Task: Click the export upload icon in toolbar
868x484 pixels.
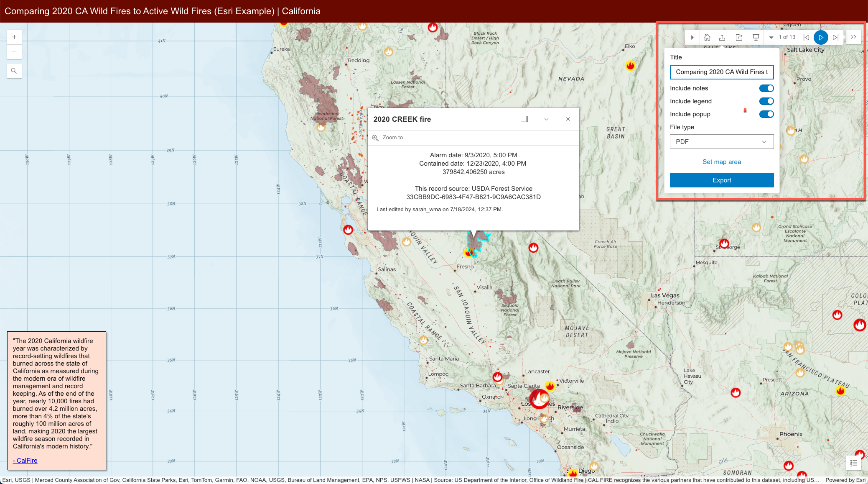Action: click(722, 38)
